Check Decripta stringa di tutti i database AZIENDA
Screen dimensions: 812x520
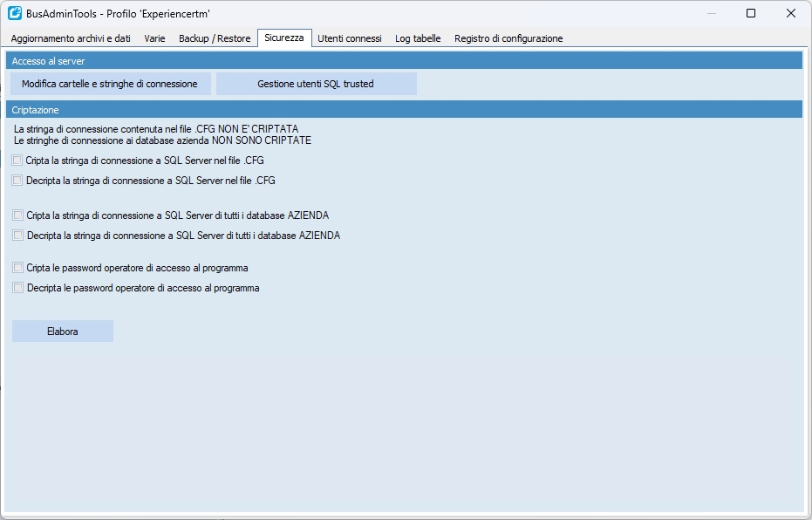click(17, 236)
